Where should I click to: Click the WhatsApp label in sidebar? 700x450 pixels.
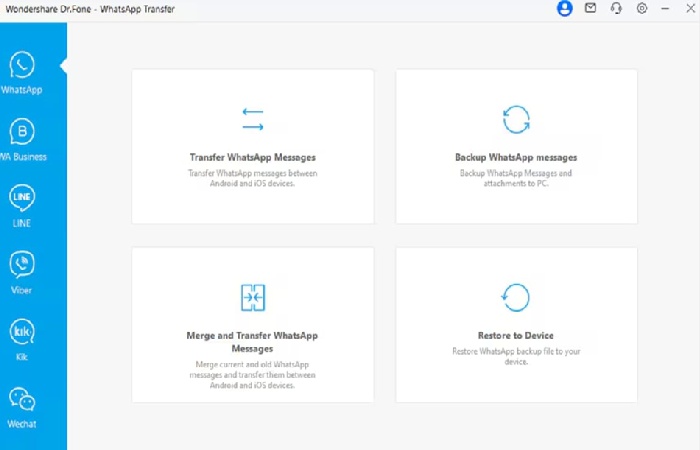(21, 90)
